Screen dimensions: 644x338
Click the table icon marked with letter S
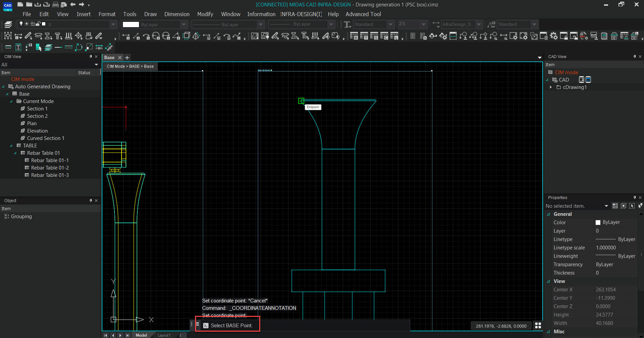pyautogui.click(x=374, y=36)
